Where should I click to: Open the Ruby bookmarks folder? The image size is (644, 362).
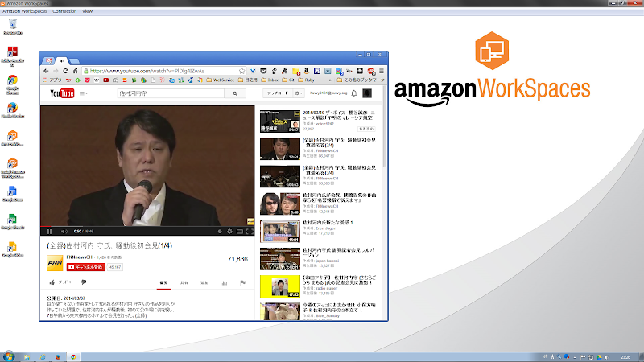(x=306, y=80)
